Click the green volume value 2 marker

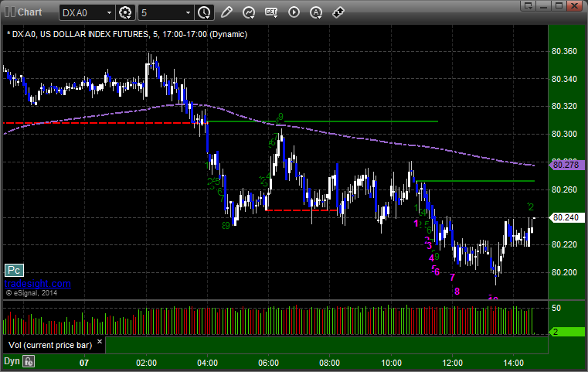(x=566, y=332)
